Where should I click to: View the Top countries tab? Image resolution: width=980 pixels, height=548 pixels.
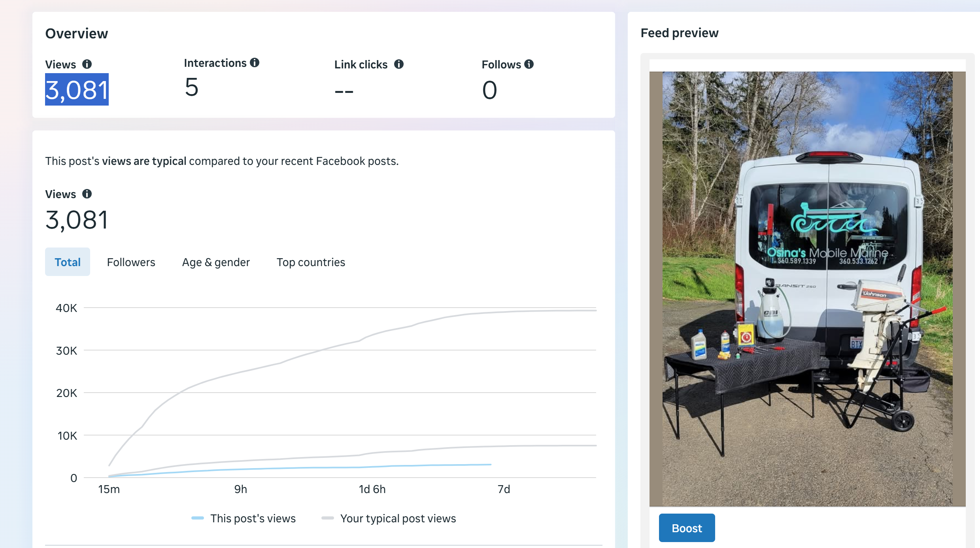point(311,262)
